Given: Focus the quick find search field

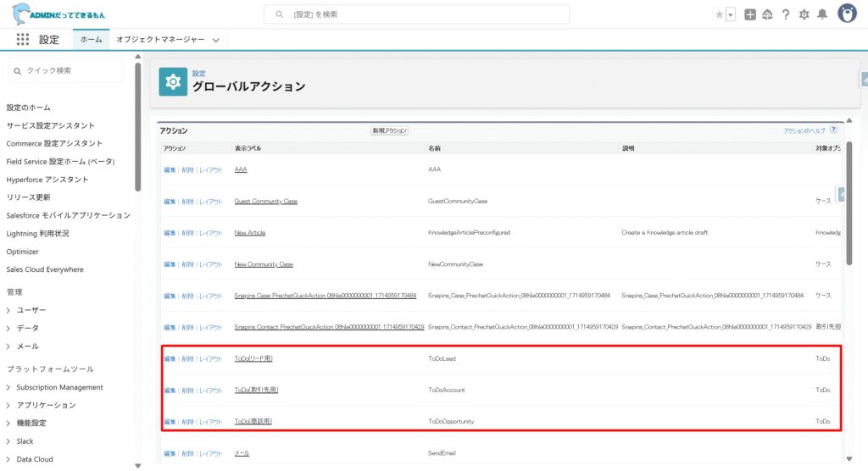Looking at the screenshot, I should pos(65,71).
